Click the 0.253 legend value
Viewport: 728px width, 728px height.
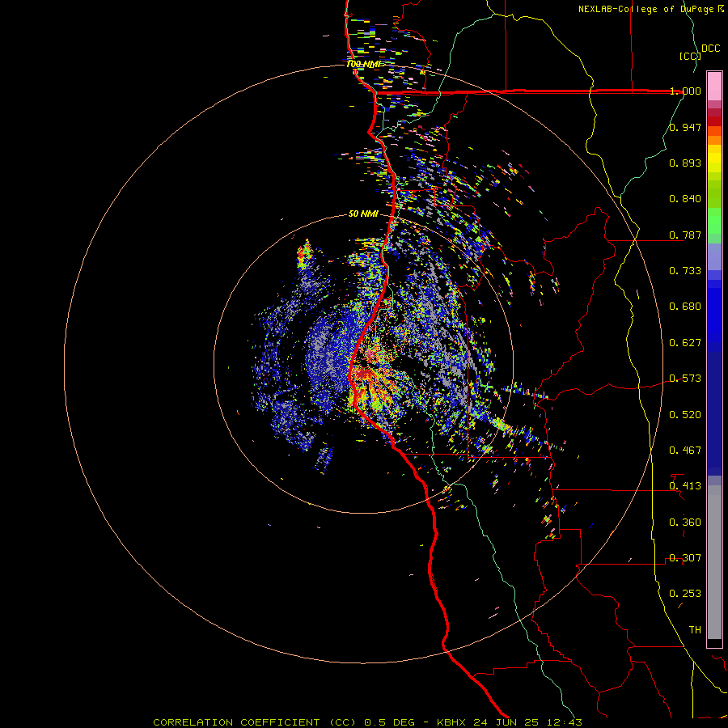685,594
